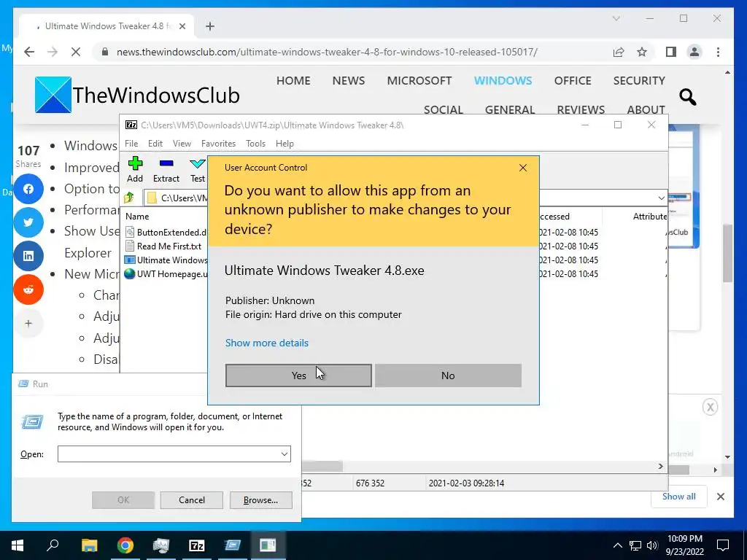747x560 pixels.
Task: Click the Name column header in 7-Zip
Action: click(137, 216)
